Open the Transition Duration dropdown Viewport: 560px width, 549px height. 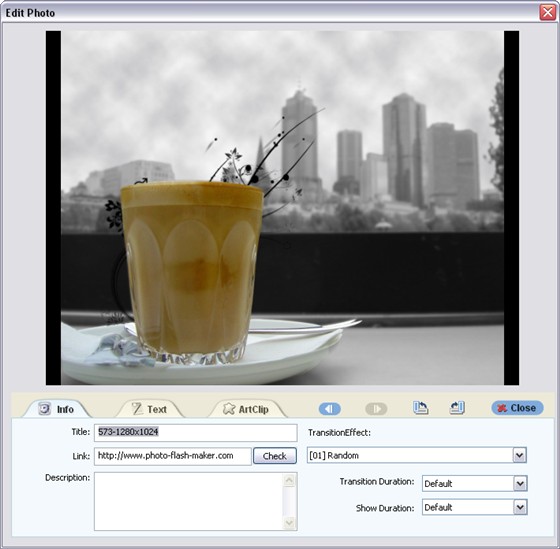[475, 484]
